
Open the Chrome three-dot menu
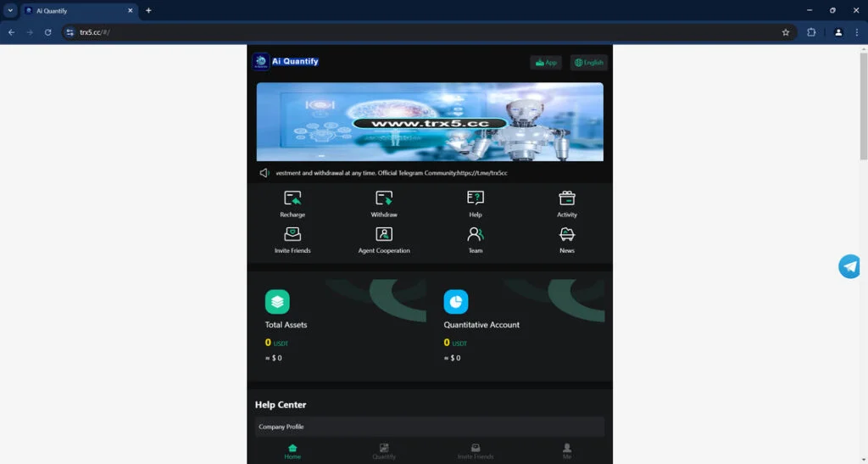pos(857,33)
